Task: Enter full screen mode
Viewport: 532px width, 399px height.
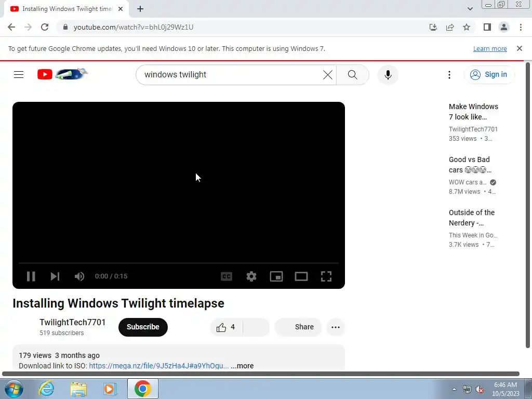Action: 326,276
